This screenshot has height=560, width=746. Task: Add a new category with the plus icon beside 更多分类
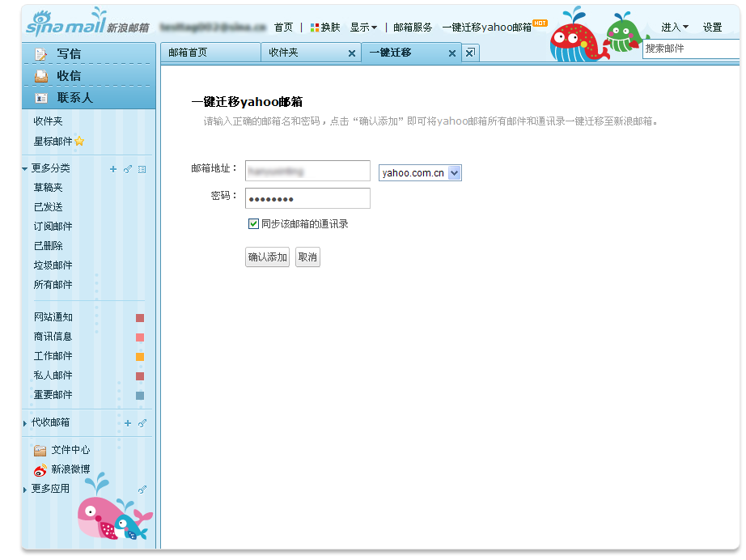[113, 169]
